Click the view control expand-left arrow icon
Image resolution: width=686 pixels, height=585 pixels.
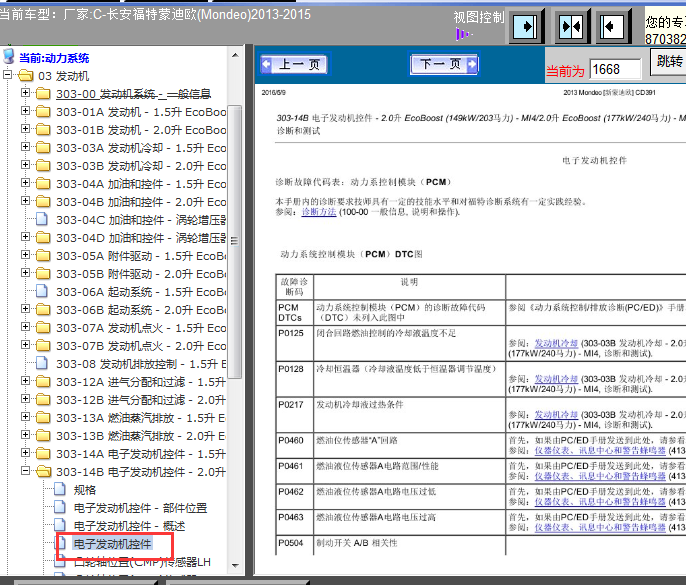coord(611,27)
